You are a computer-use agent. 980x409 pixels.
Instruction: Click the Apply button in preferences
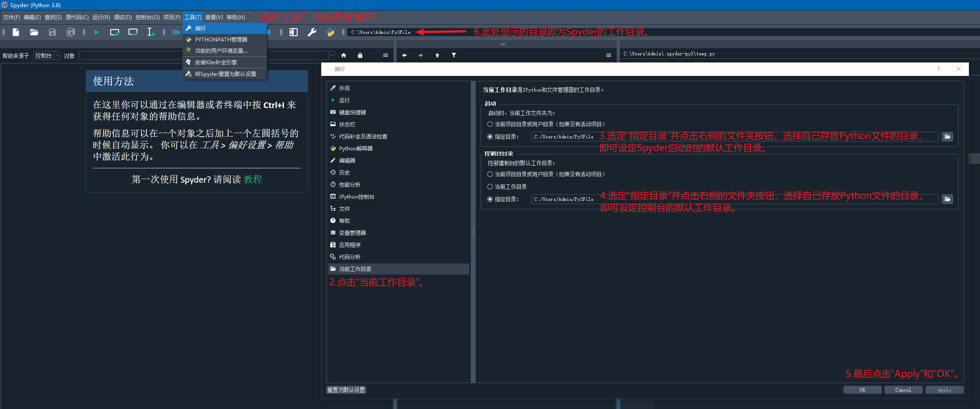(x=945, y=389)
